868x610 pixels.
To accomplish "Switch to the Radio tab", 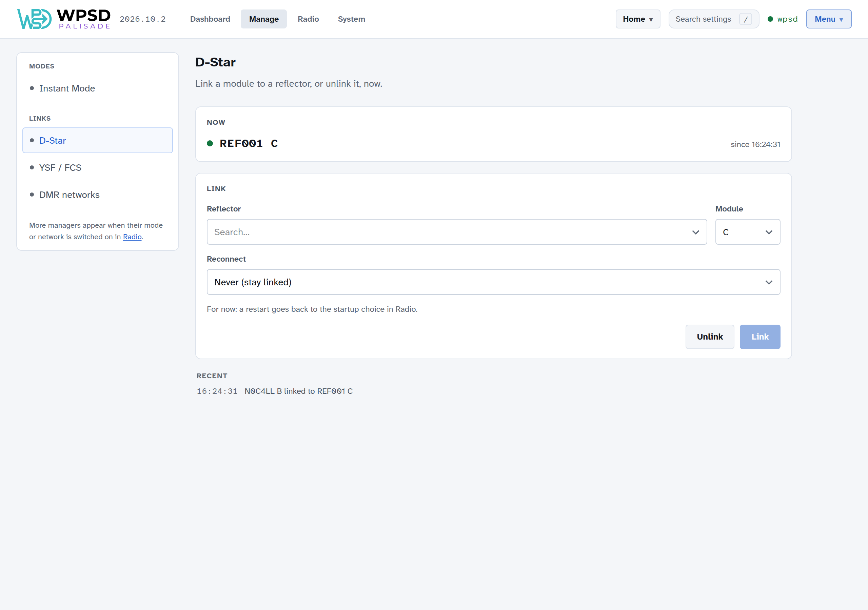I will 308,19.
